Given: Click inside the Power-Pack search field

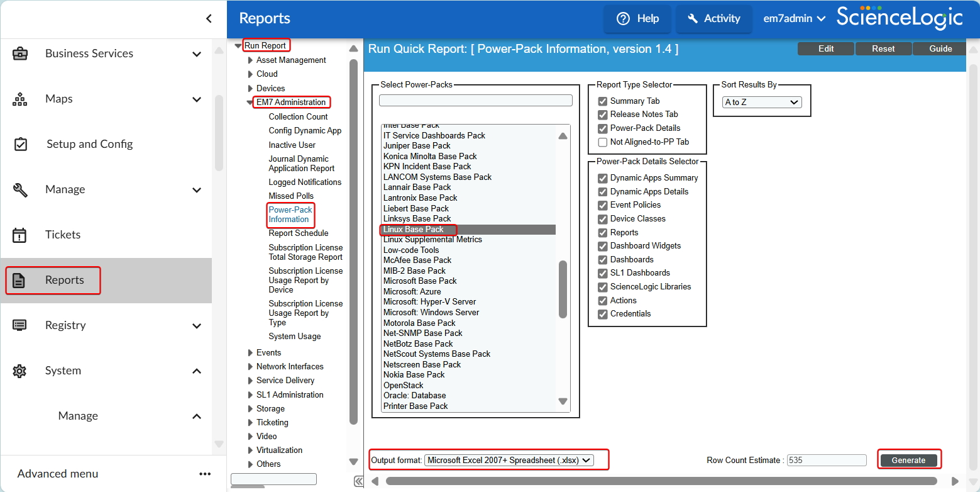Looking at the screenshot, I should tap(475, 100).
